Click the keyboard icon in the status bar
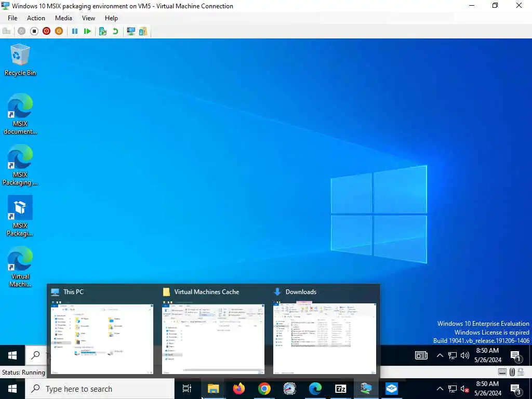Image resolution: width=532 pixels, height=399 pixels. pos(502,372)
